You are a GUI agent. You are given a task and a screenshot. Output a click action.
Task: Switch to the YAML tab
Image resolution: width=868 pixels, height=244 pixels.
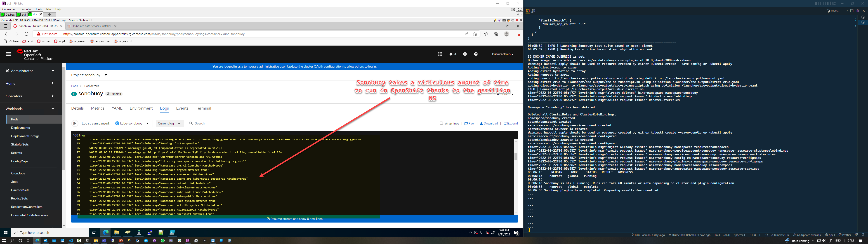click(x=117, y=108)
